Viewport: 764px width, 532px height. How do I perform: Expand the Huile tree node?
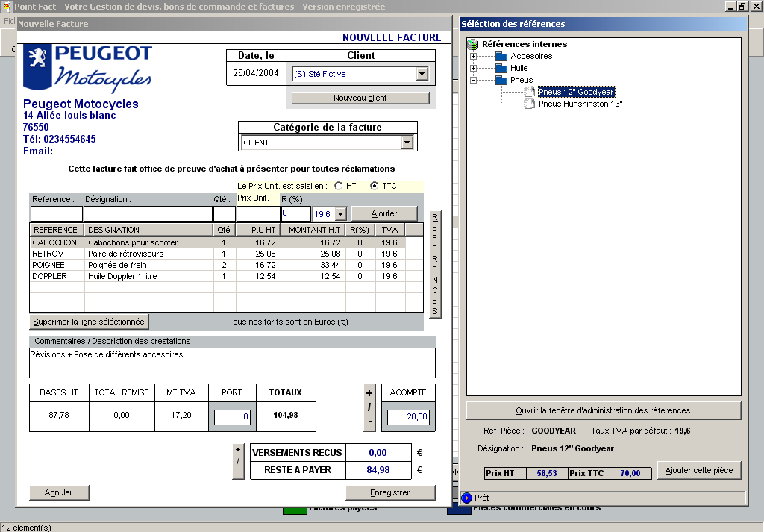pyautogui.click(x=473, y=68)
